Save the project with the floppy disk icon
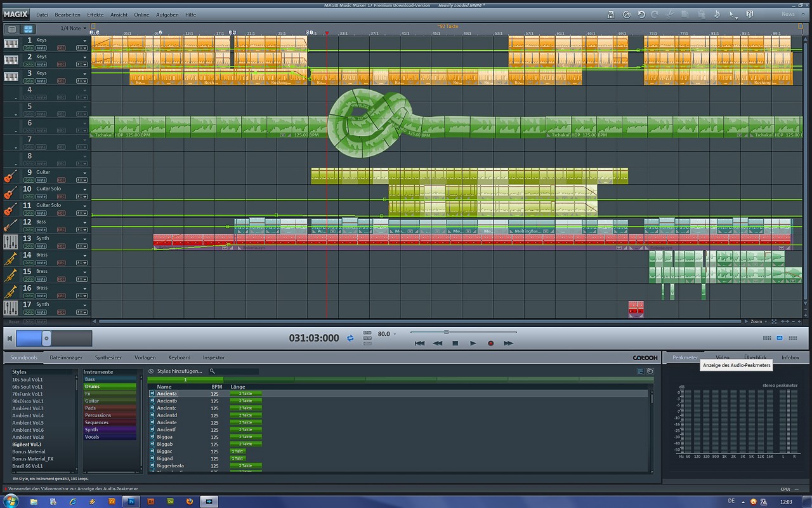 coord(610,14)
